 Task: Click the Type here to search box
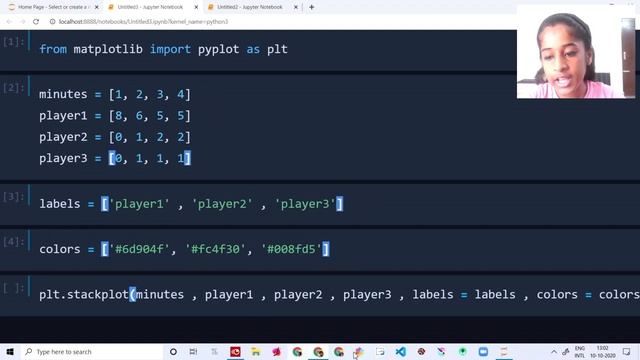point(91,351)
